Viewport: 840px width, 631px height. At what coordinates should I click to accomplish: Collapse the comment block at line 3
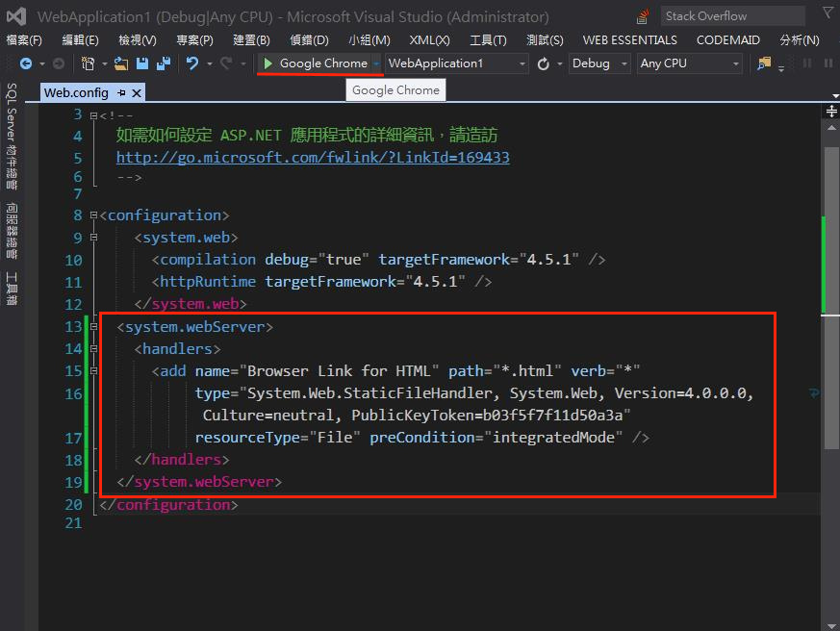point(93,115)
